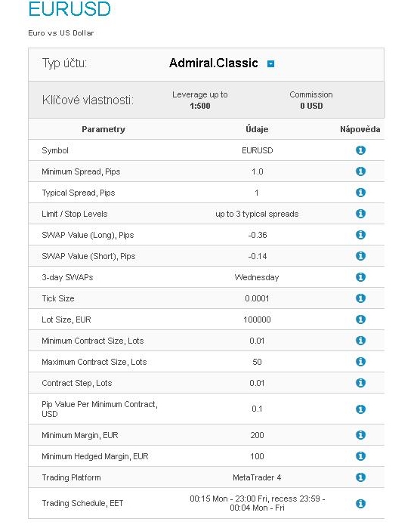Click the Nápověda column header

(x=360, y=129)
